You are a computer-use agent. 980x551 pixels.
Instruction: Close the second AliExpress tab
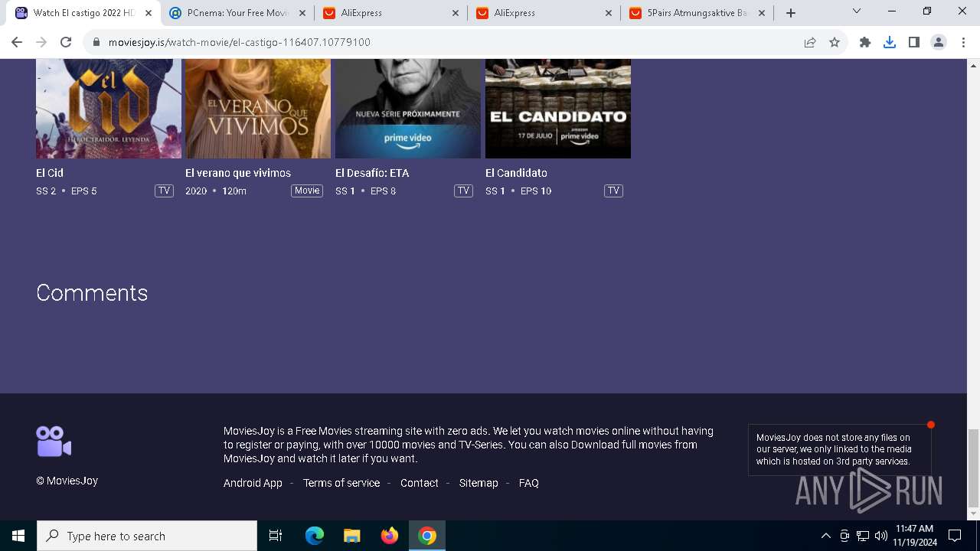(609, 13)
